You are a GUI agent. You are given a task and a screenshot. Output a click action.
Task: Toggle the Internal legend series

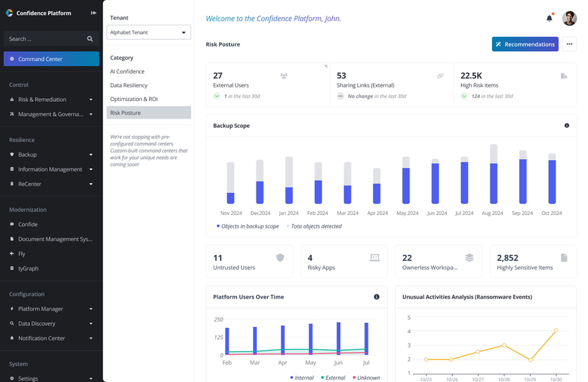coord(302,378)
